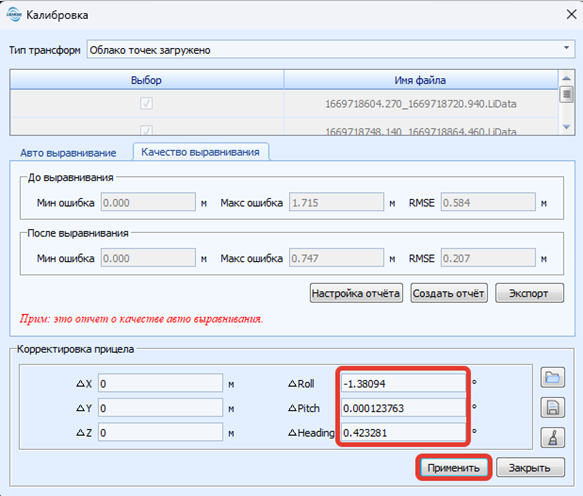583x496 pixels.
Task: Click Мин ошибка field in После выравнивания
Action: [x=148, y=258]
